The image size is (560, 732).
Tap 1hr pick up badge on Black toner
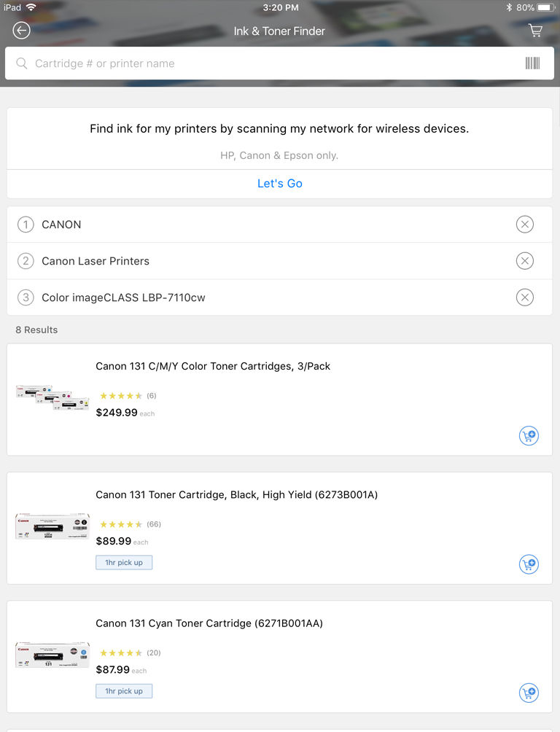pos(124,563)
